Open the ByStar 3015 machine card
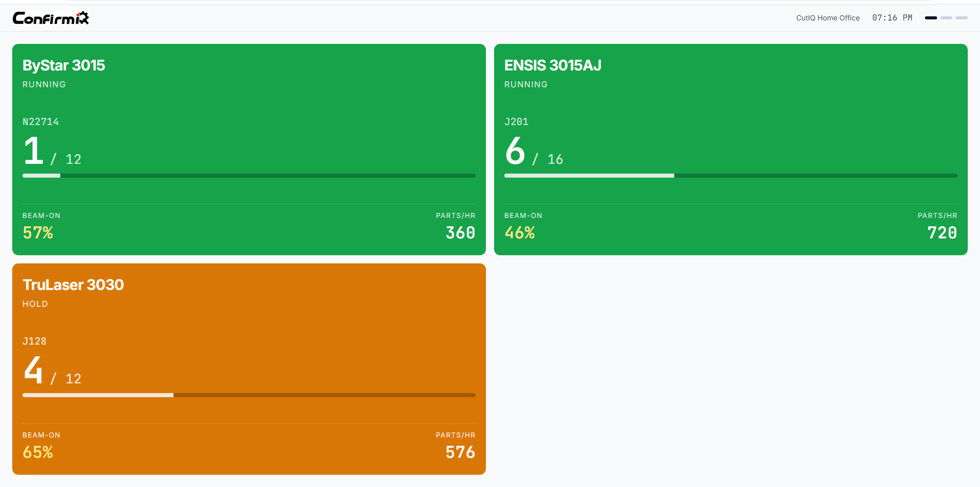The width and height of the screenshot is (980, 487). point(249,150)
